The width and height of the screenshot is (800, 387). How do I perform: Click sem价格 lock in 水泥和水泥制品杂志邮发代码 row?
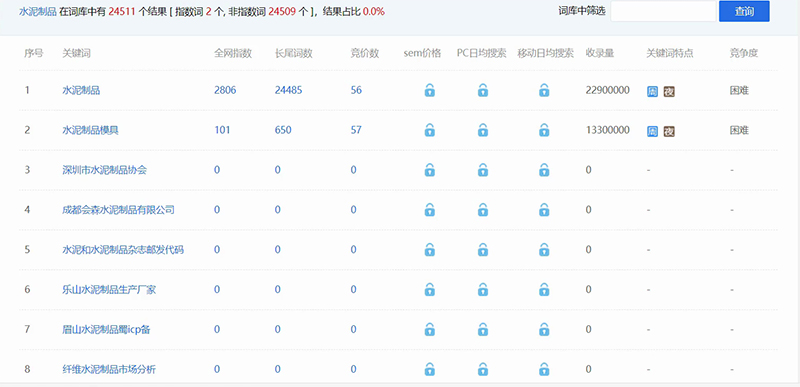coord(430,249)
